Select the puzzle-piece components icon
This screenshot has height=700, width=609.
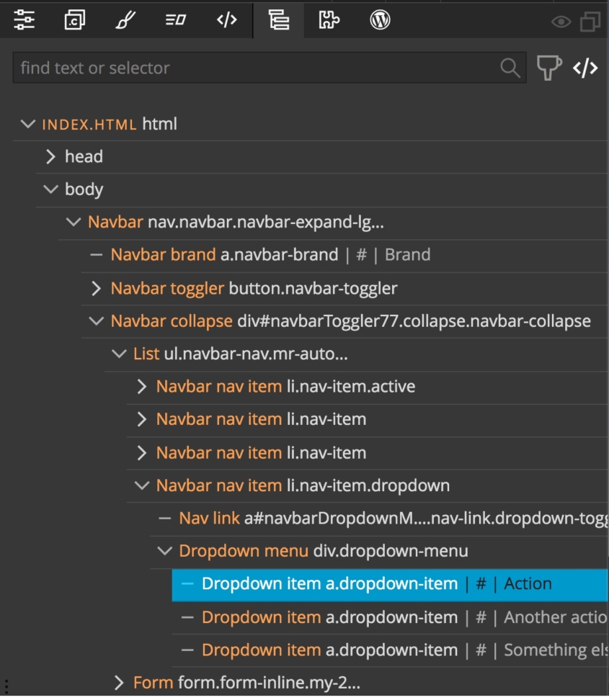coord(329,20)
